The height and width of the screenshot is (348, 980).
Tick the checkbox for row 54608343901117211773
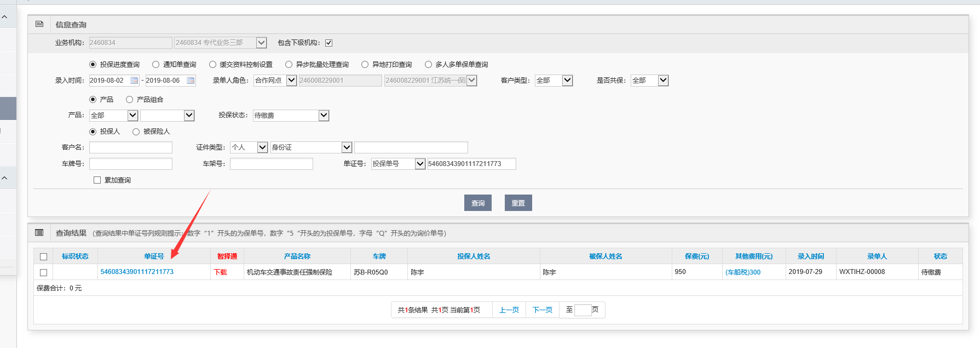point(44,272)
